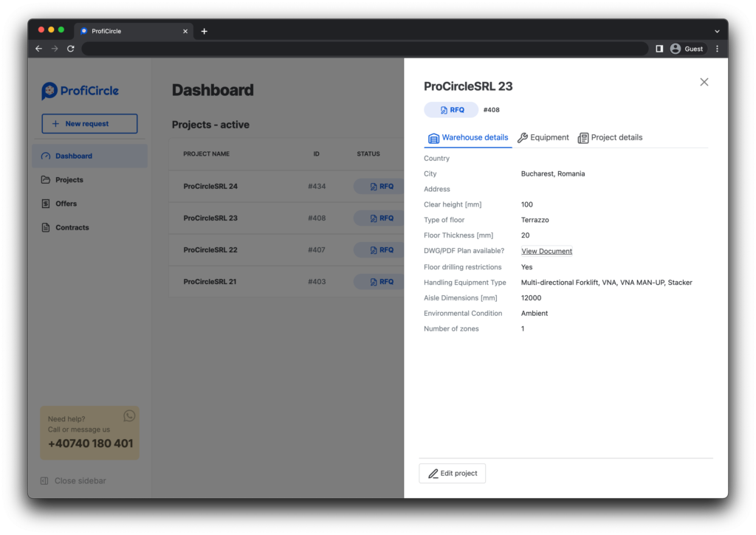This screenshot has width=756, height=535.
Task: Click Close sidebar label
Action: pyautogui.click(x=80, y=481)
